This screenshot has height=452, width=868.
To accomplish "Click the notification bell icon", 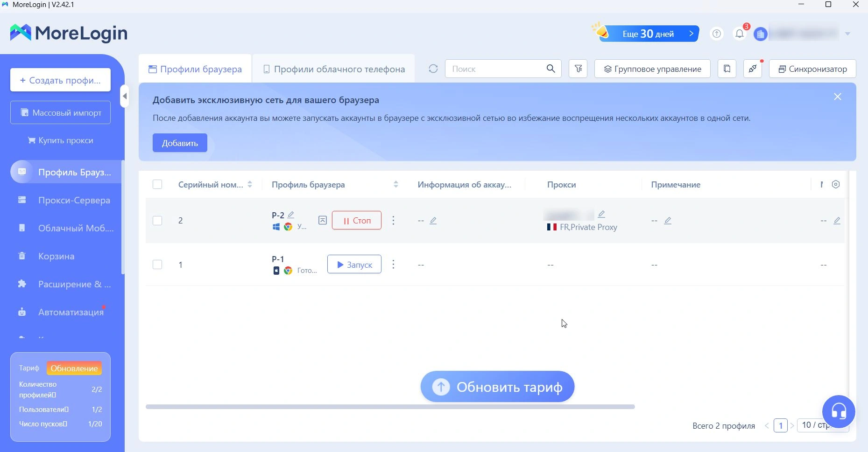I will [739, 34].
